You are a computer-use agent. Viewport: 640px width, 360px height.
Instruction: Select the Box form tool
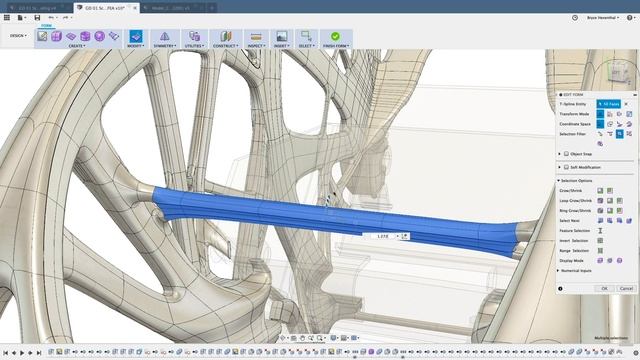pyautogui.click(x=56, y=36)
